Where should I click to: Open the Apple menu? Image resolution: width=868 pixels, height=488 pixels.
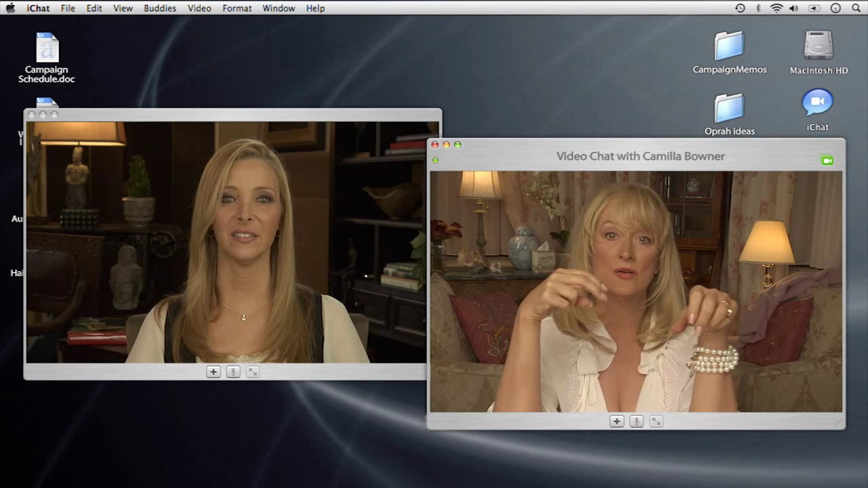[x=10, y=8]
